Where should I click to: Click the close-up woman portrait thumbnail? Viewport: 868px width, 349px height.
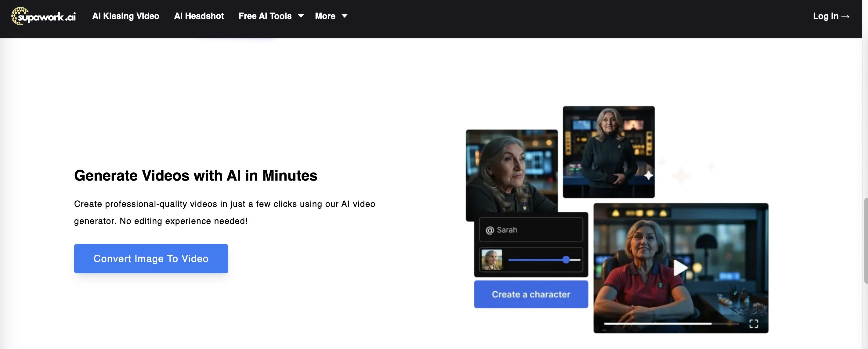pos(511,170)
